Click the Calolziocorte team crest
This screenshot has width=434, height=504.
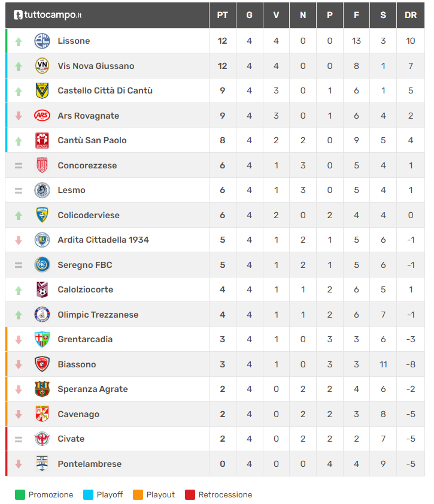(42, 289)
